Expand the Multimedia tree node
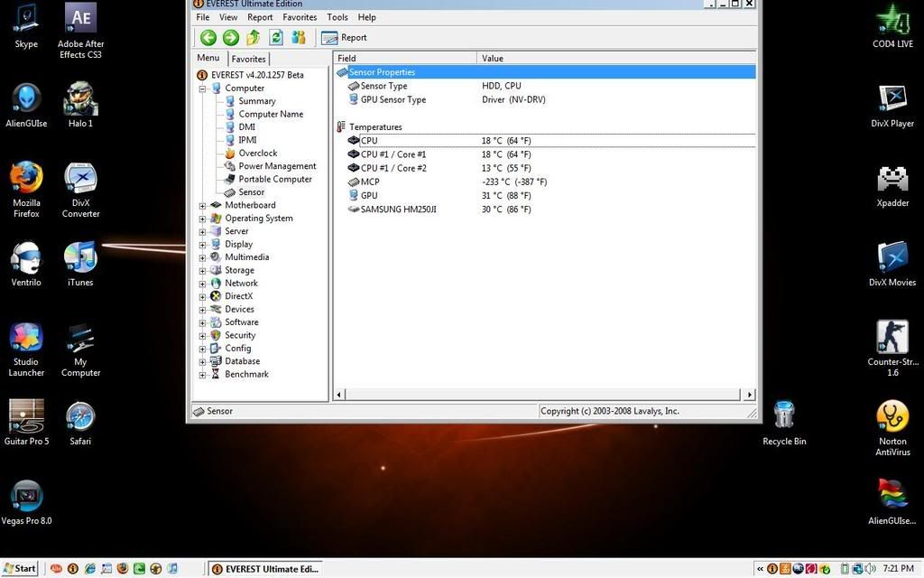This screenshot has width=924, height=578. click(x=202, y=257)
